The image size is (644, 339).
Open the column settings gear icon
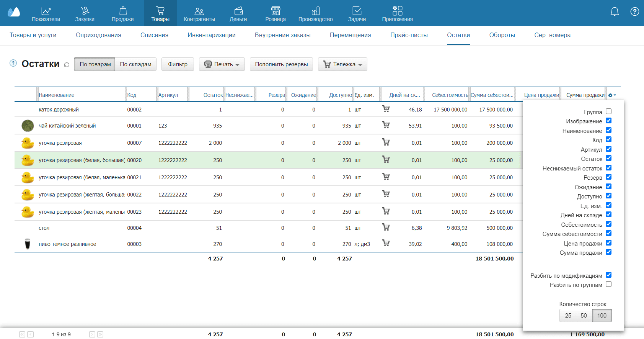[611, 95]
